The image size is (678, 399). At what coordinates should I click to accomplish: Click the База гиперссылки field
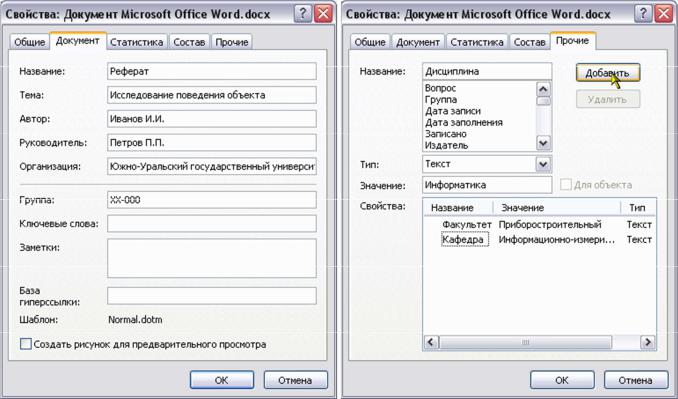[212, 296]
